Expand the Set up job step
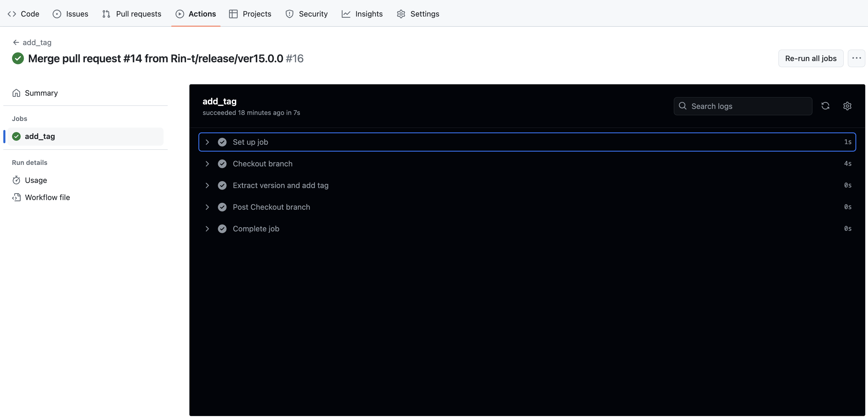 tap(207, 142)
